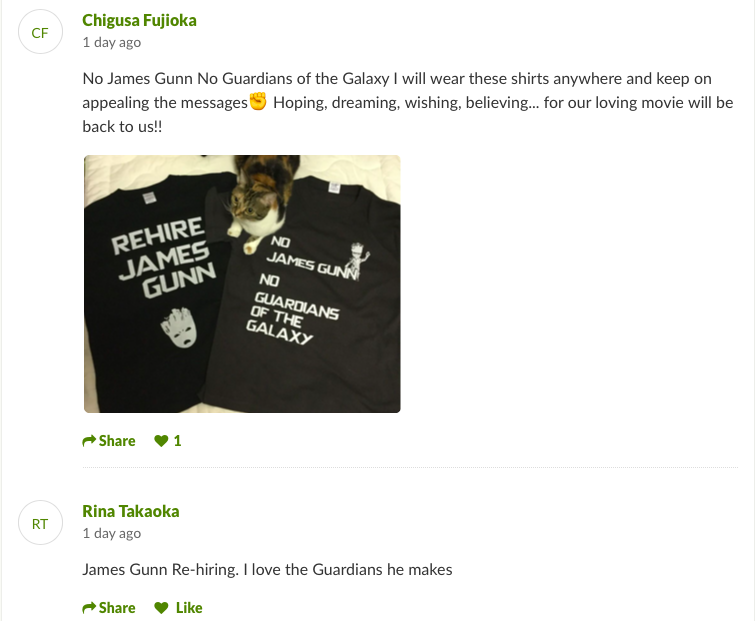Click the like count of 1

pyautogui.click(x=177, y=441)
